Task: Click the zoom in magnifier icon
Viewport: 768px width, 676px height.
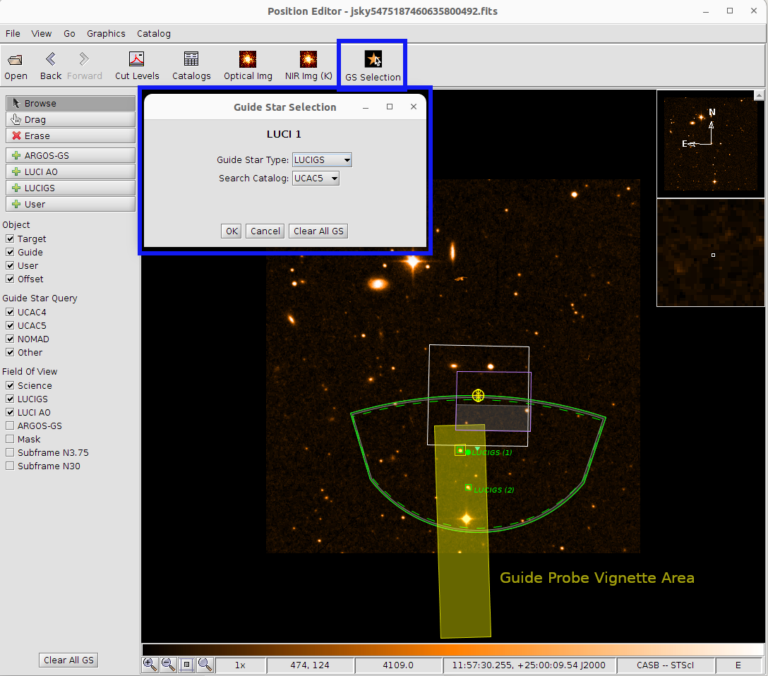Action: coord(150,664)
